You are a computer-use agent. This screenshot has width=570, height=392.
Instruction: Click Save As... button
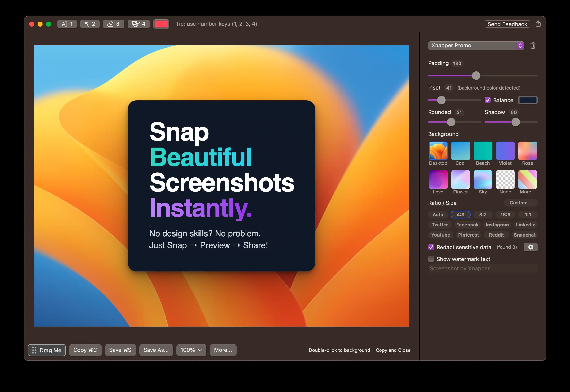coord(156,350)
